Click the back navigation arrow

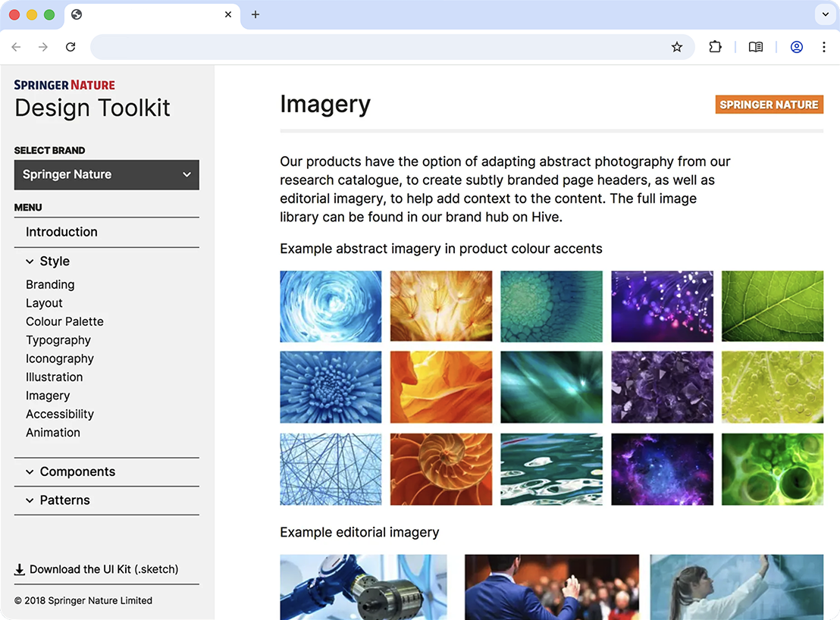(16, 47)
